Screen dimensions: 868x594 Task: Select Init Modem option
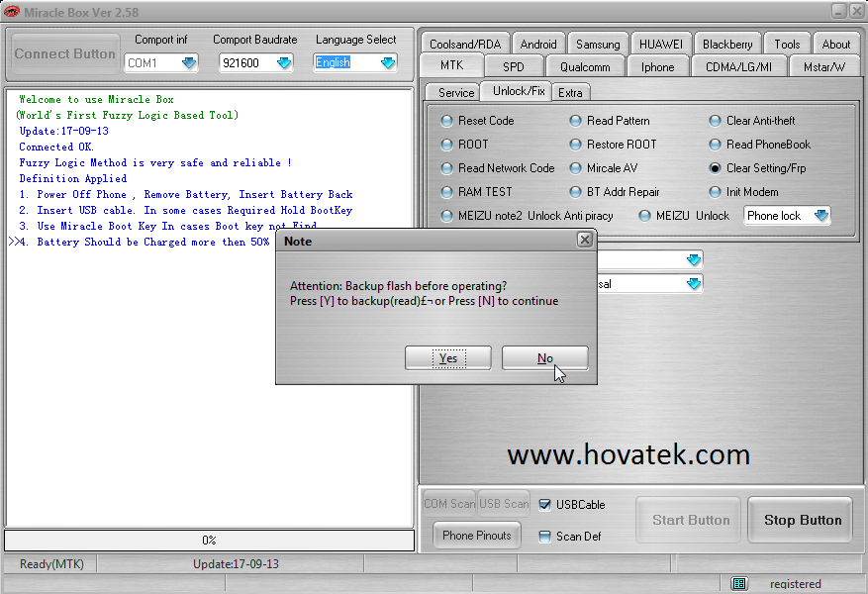(x=744, y=192)
